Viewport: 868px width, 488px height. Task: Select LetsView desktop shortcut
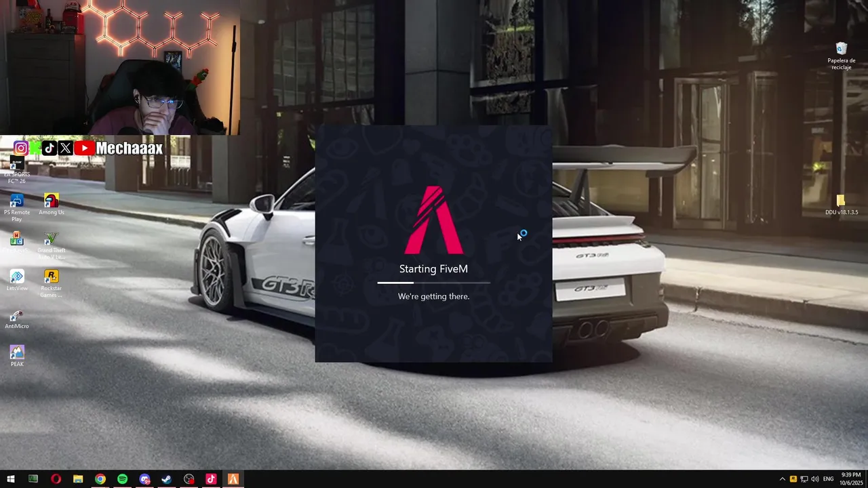pos(17,281)
